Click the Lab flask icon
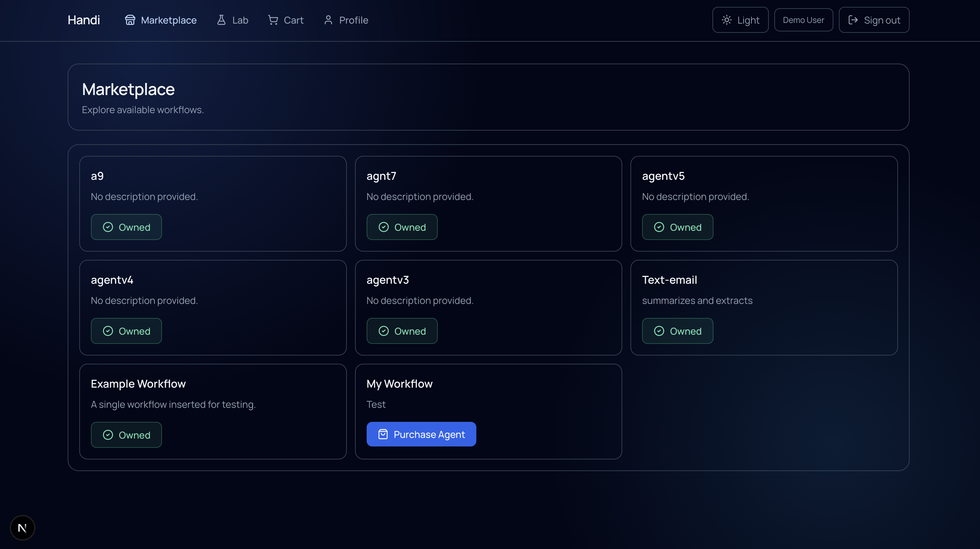The height and width of the screenshot is (549, 980). coord(221,20)
